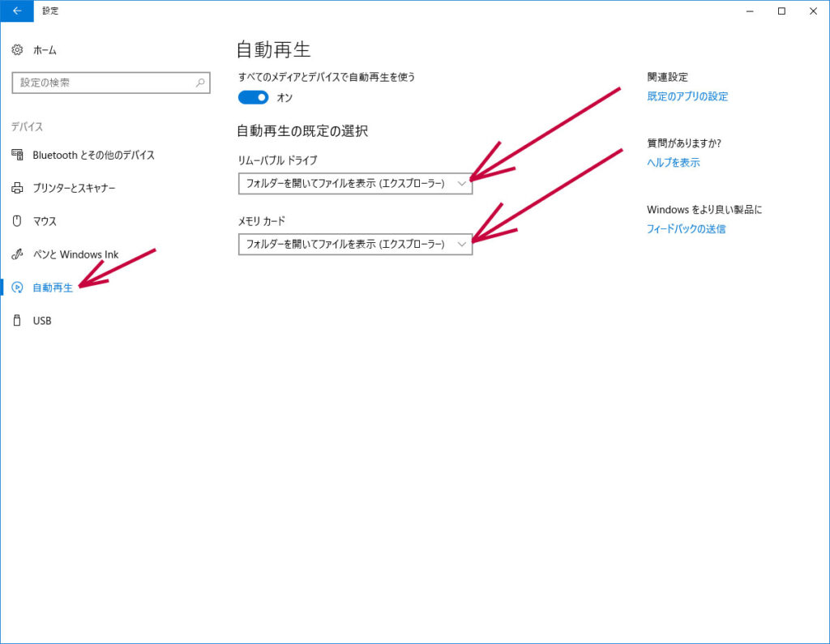Viewport: 830px width, 644px height.
Task: Click the Home gear icon
Action: 18,49
